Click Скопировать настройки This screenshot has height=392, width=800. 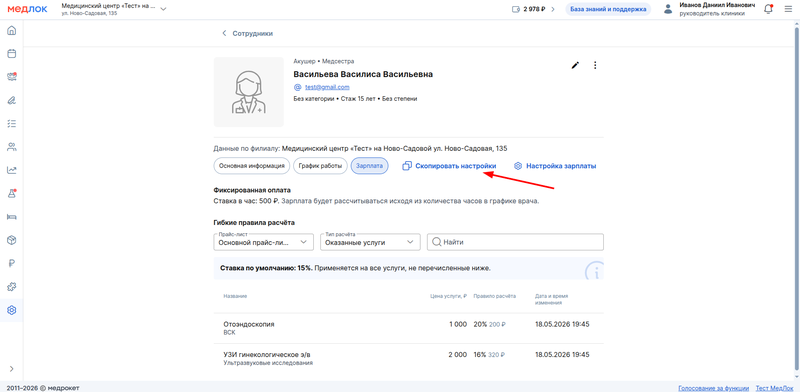point(449,166)
